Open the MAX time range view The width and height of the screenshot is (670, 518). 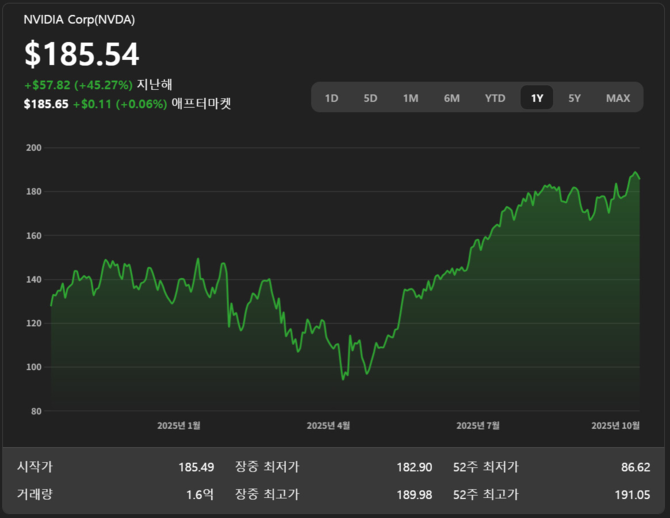click(618, 98)
